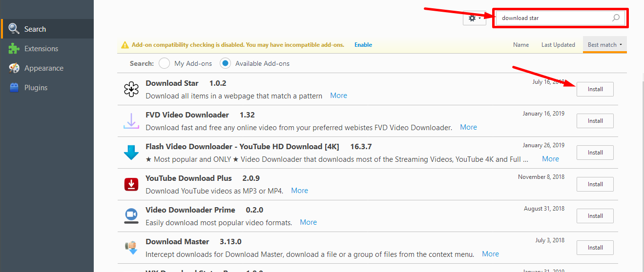Viewport: 644px width, 272px height.
Task: Install the Download Star add-on
Action: click(x=595, y=89)
